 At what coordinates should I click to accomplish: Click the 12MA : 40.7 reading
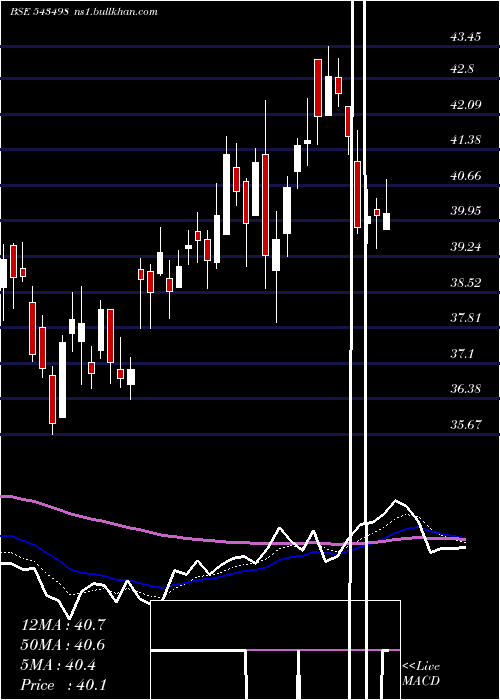coord(63,625)
